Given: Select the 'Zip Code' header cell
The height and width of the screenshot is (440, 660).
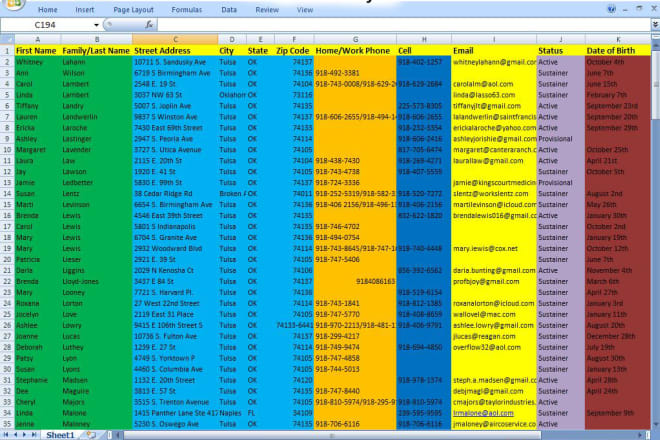Looking at the screenshot, I should point(294,51).
